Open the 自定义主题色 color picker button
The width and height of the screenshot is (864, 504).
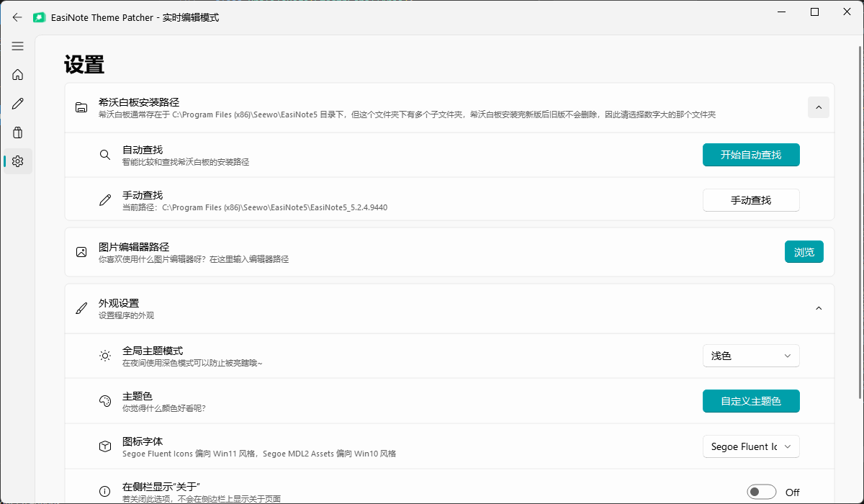(x=750, y=401)
